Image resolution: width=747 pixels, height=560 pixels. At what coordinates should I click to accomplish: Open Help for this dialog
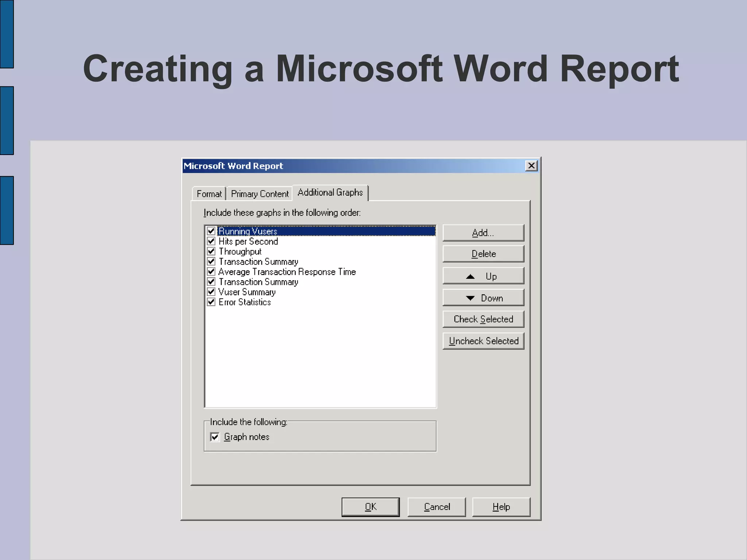[x=501, y=507]
